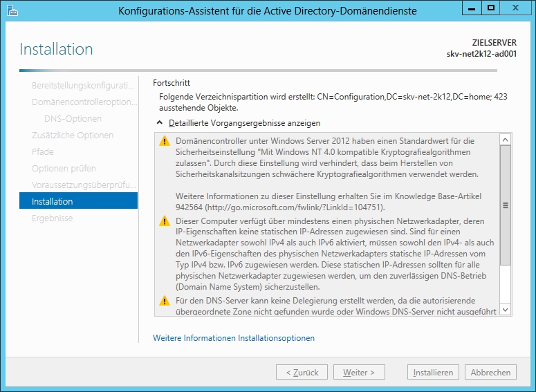Viewport: 536px width, 392px height.
Task: Go to the Ergebnisse step
Action: click(x=52, y=218)
